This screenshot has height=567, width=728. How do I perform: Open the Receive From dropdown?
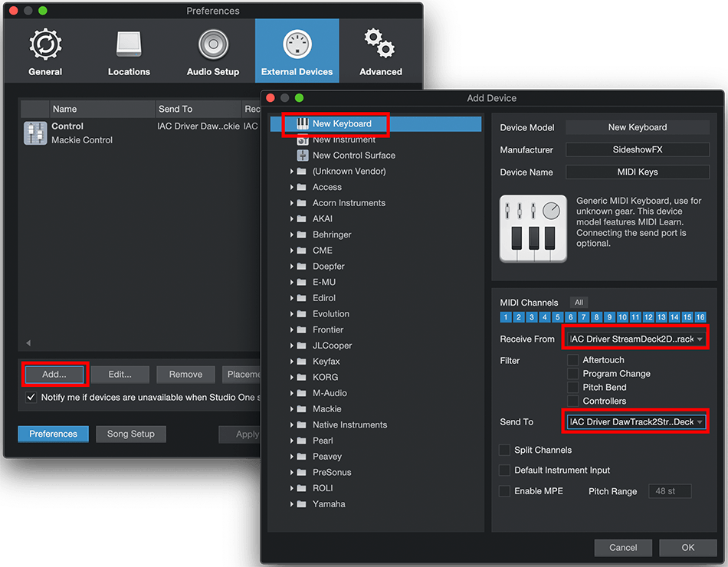coord(635,337)
